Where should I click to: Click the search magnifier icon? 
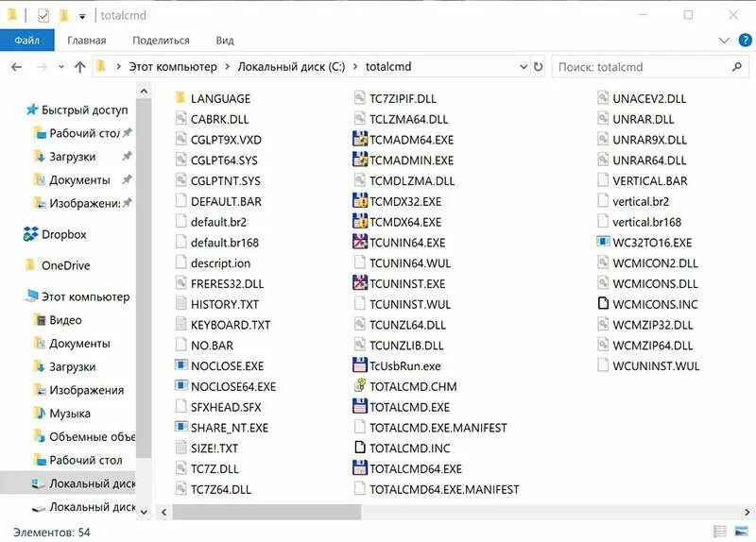[737, 67]
